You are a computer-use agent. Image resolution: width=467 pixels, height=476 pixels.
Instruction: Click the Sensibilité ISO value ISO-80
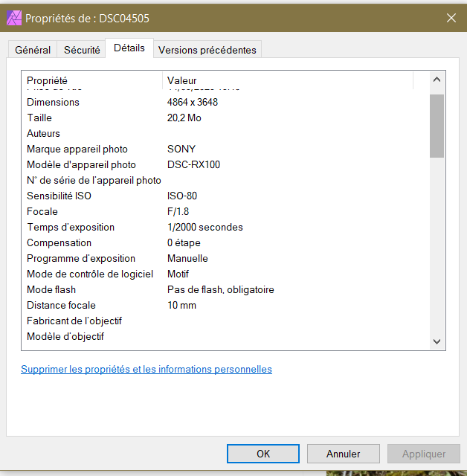182,196
